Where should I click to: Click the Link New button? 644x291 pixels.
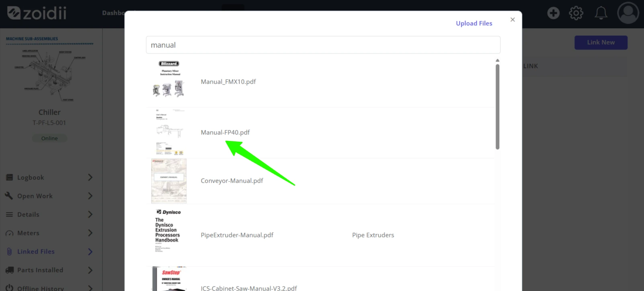pyautogui.click(x=601, y=42)
